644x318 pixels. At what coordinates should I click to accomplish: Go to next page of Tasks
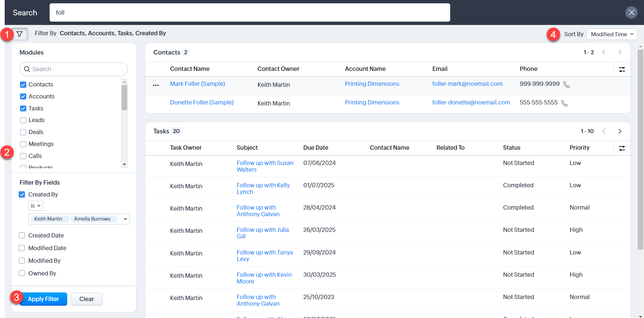(x=620, y=131)
